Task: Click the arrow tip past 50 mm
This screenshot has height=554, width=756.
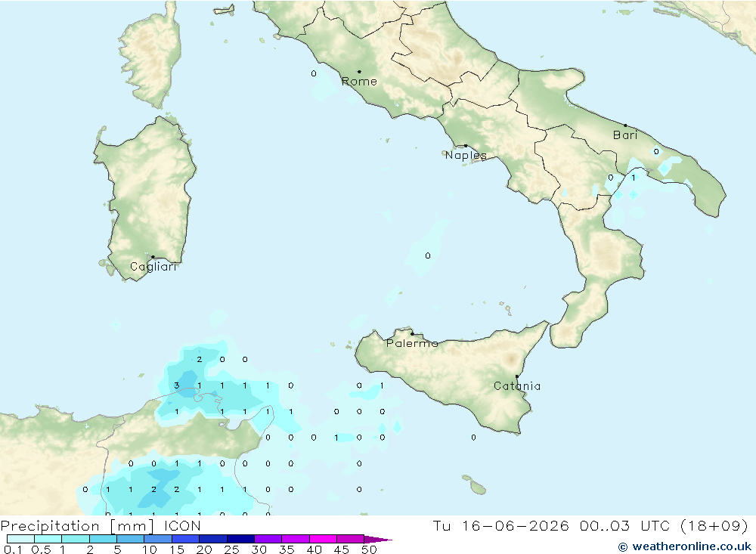Action: tap(379, 540)
